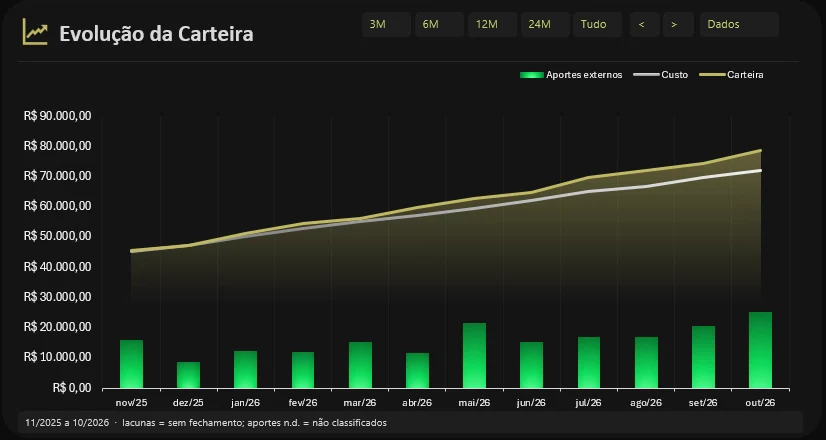Click the nov/25 green bar
Image resolution: width=826 pixels, height=440 pixels.
[x=131, y=364]
